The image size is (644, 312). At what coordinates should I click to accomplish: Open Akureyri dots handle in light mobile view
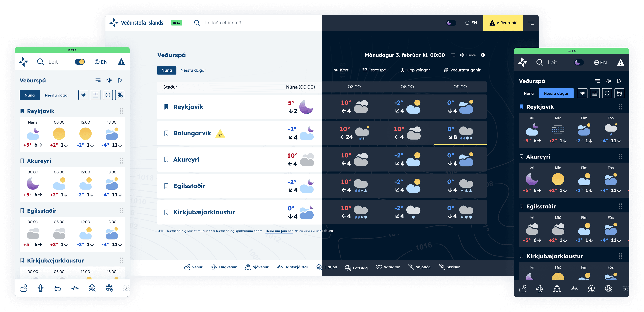click(121, 161)
